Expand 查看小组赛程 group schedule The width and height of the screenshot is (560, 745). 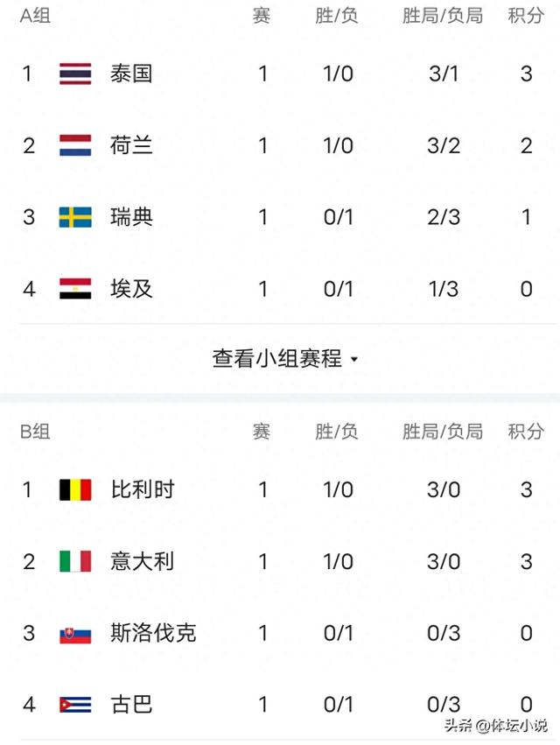tap(285, 359)
